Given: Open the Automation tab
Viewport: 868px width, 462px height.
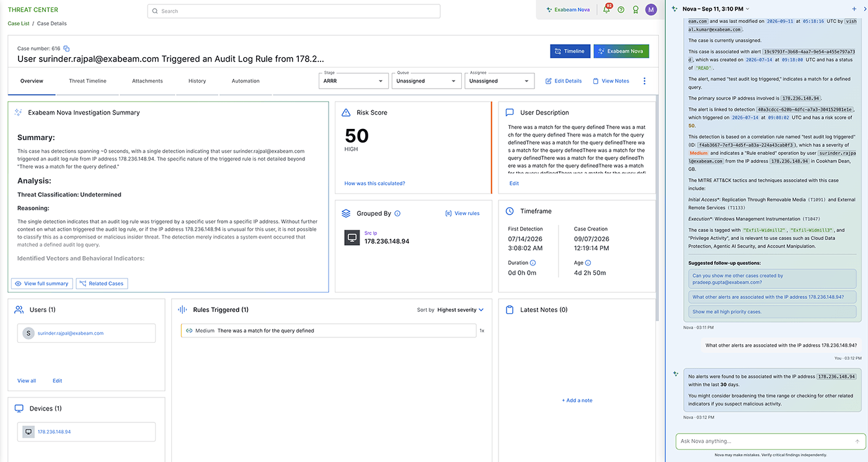Looking at the screenshot, I should (x=246, y=81).
